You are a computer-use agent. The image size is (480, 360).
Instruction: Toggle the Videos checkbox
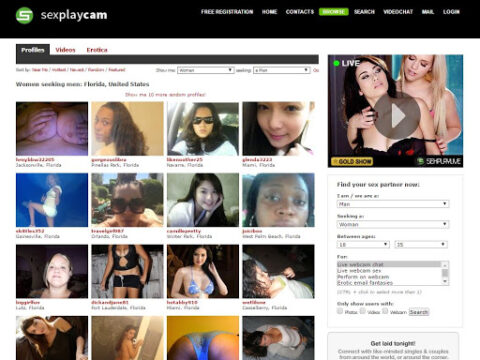click(x=363, y=311)
